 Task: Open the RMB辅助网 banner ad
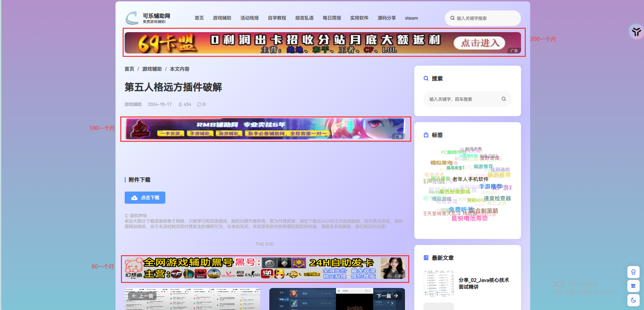265,129
